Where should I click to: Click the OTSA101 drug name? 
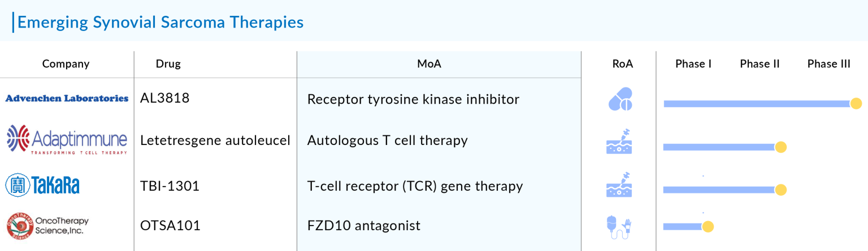pos(170,226)
